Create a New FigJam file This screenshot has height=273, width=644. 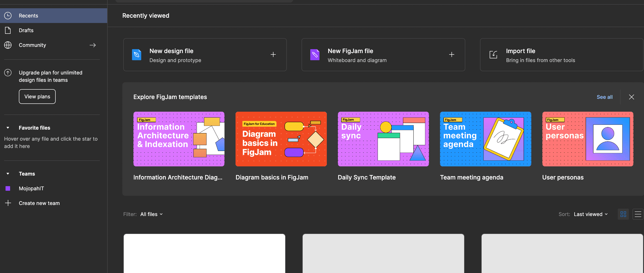383,55
